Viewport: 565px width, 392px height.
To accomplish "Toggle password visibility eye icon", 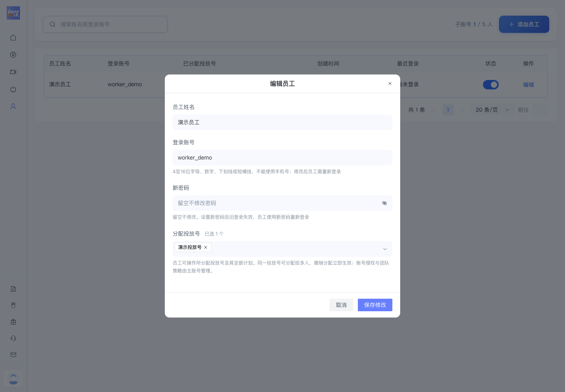I will [385, 203].
